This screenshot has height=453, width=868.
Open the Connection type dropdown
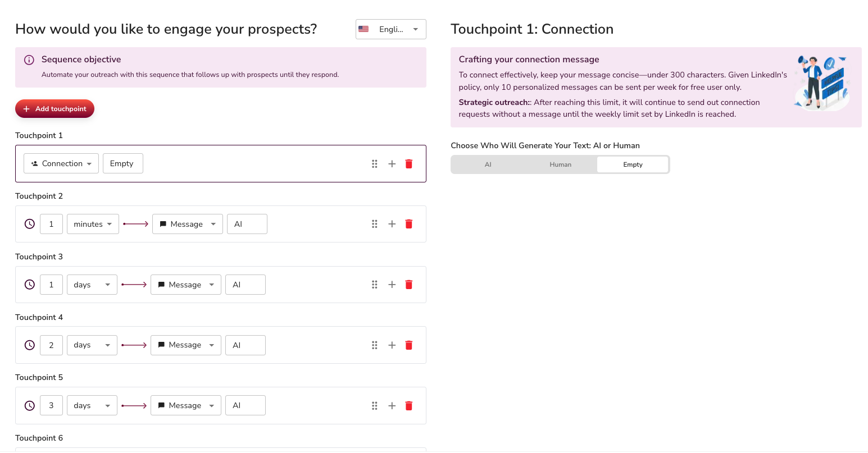coord(61,163)
